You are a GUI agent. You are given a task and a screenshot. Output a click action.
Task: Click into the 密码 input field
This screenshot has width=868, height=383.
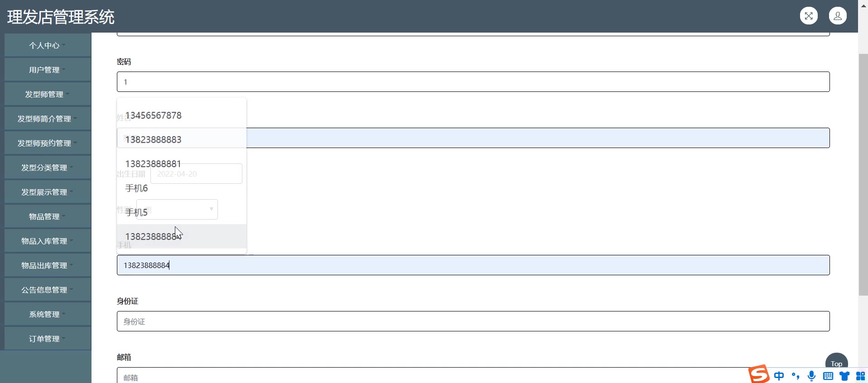click(x=473, y=82)
